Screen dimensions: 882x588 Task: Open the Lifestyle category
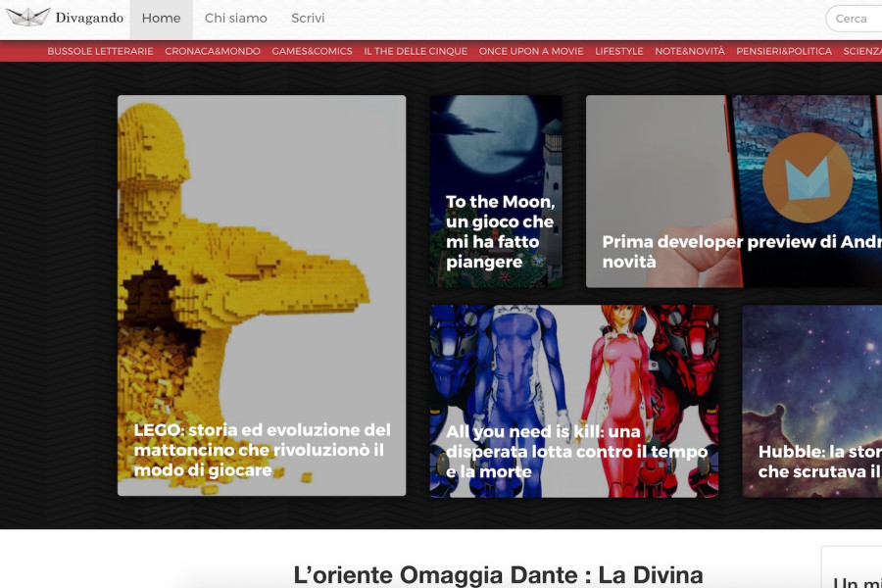(619, 51)
